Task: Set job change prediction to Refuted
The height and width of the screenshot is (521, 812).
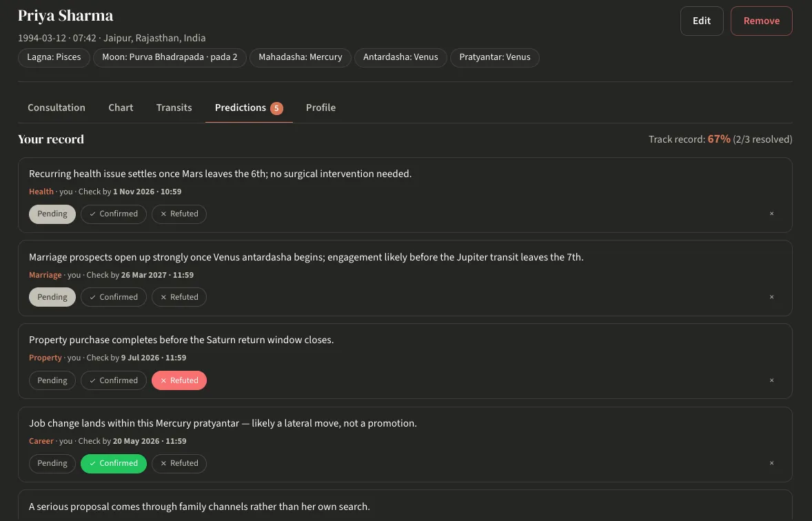Action: [179, 464]
